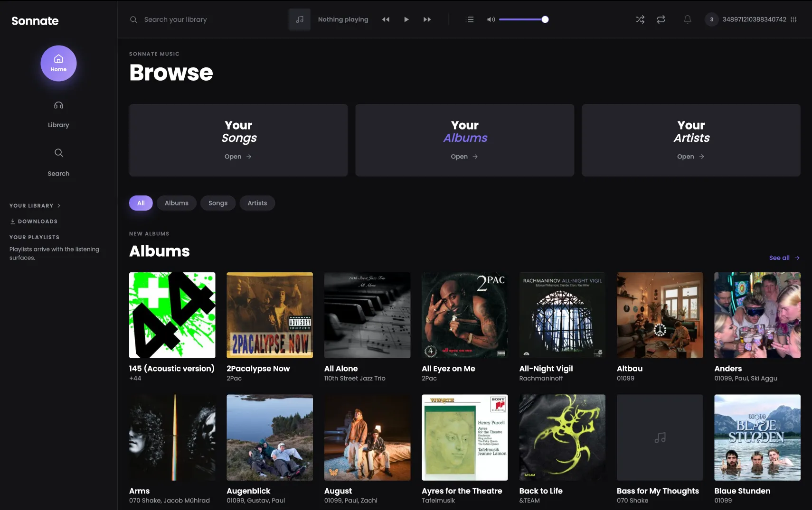Click artist text 01099, Paul, Zachi
Screen dimensions: 812x510
351,501
